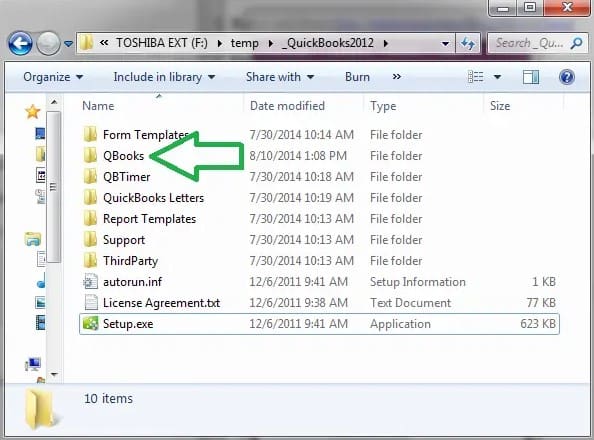Click the autorun.inf file name
Image resolution: width=594 pixels, height=440 pixels.
[x=132, y=282]
